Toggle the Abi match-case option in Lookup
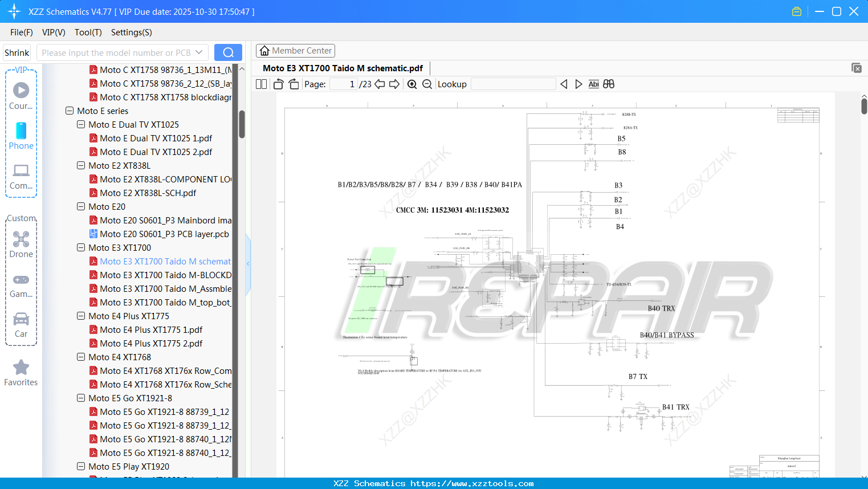 [593, 84]
